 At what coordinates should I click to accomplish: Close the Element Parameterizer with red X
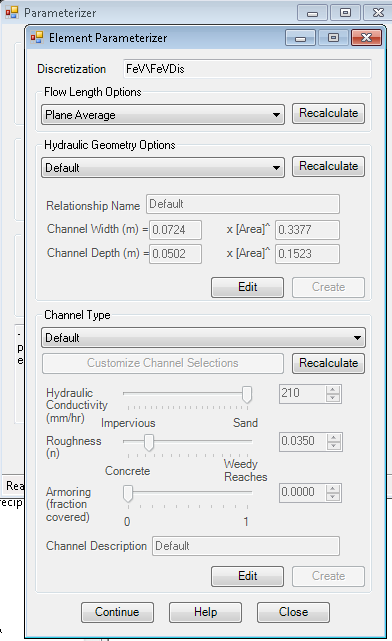pos(367,38)
